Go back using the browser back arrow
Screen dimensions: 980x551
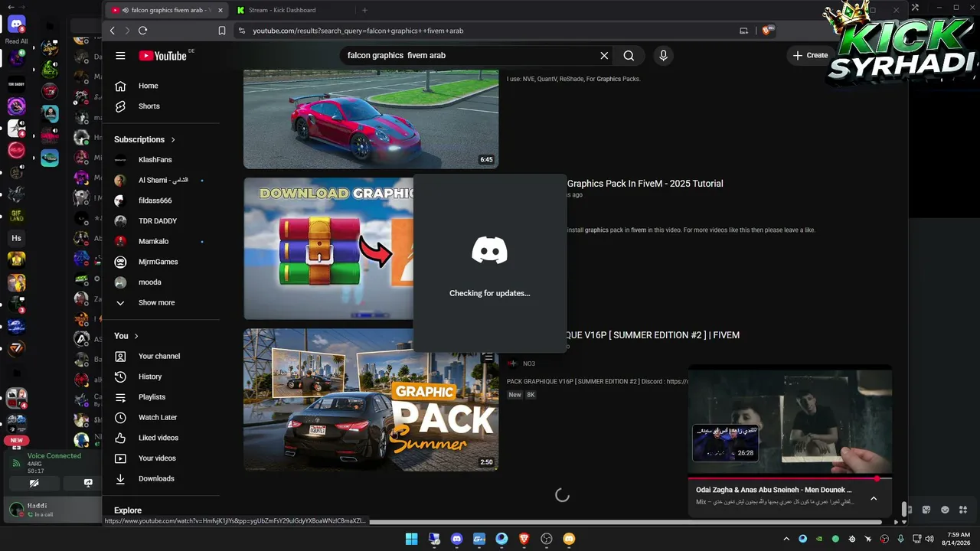pos(113,31)
